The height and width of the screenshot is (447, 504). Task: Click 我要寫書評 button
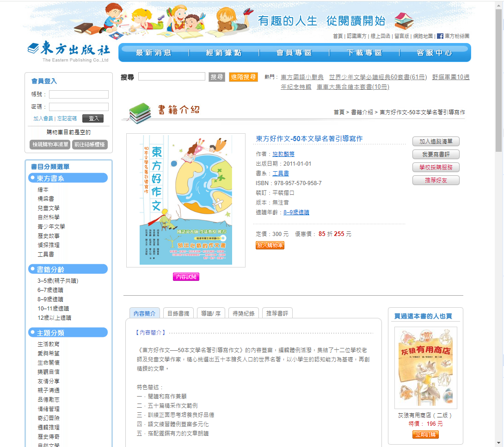(436, 155)
